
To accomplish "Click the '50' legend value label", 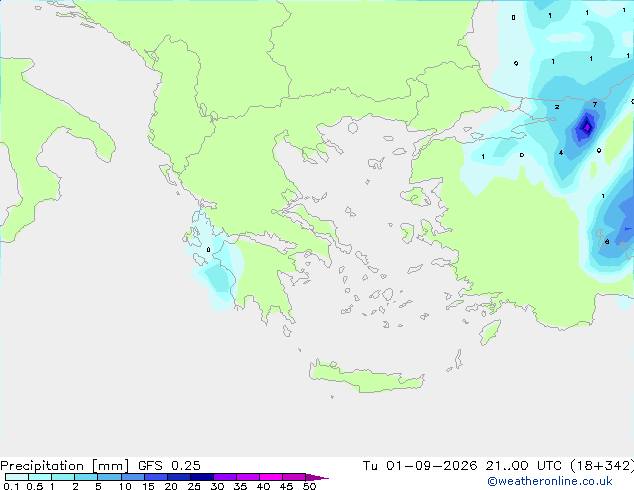I will (x=309, y=486).
